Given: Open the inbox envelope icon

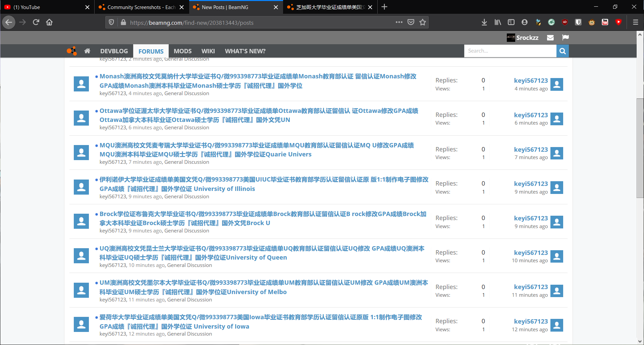Looking at the screenshot, I should [x=550, y=38].
